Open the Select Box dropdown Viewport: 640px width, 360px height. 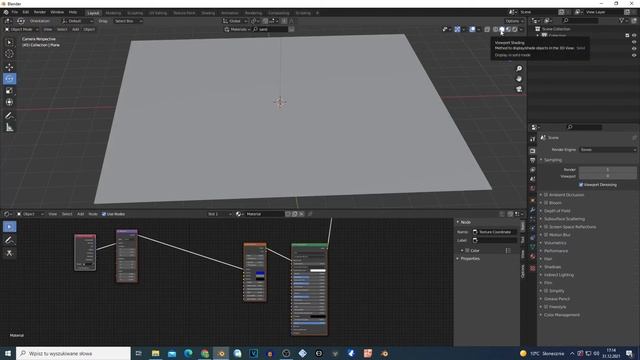128,21
